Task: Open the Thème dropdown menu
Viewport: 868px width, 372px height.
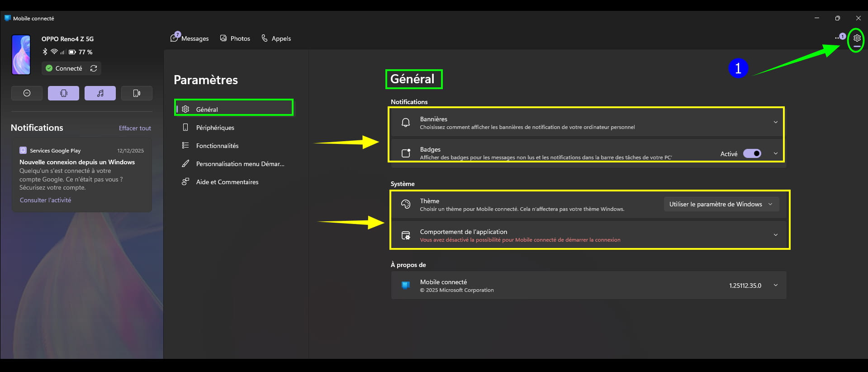Action: coord(721,204)
